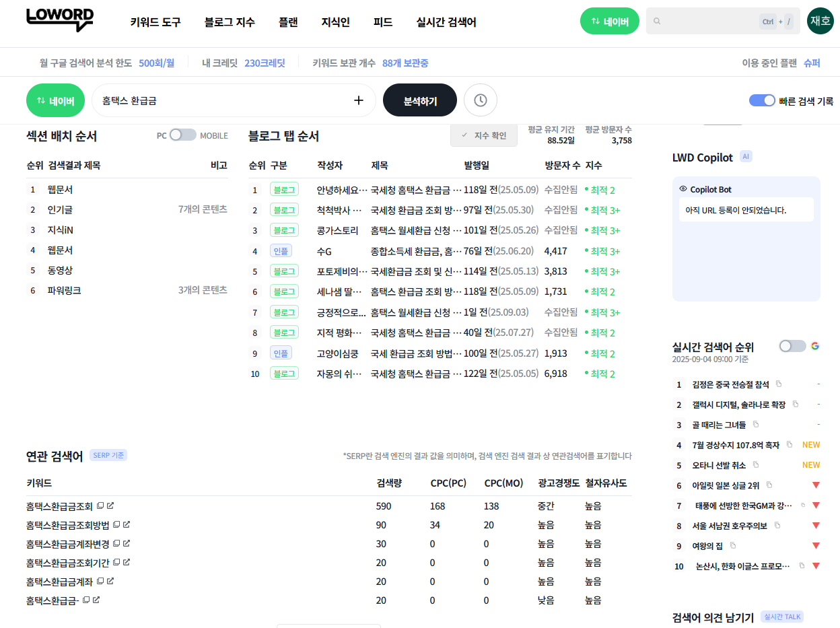Click the LOWORD logo
This screenshot has width=840, height=628.
(x=60, y=20)
